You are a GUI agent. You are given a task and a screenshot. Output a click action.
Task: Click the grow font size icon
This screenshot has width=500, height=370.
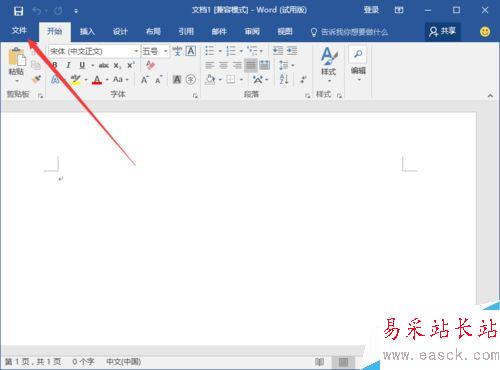click(145, 79)
